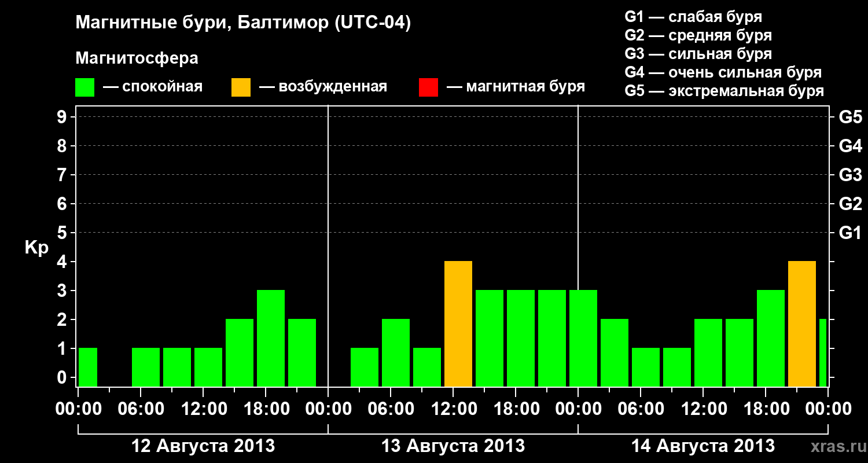The image size is (868, 463).
Task: Click the '— возбужденная' legend label
Action: click(323, 87)
